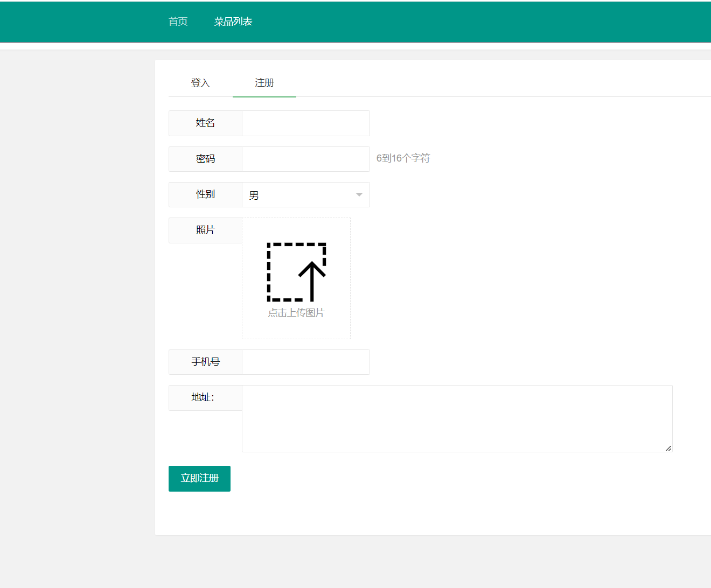The width and height of the screenshot is (711, 588).
Task: Click the 地址 textarea resize handle
Action: tap(668, 448)
